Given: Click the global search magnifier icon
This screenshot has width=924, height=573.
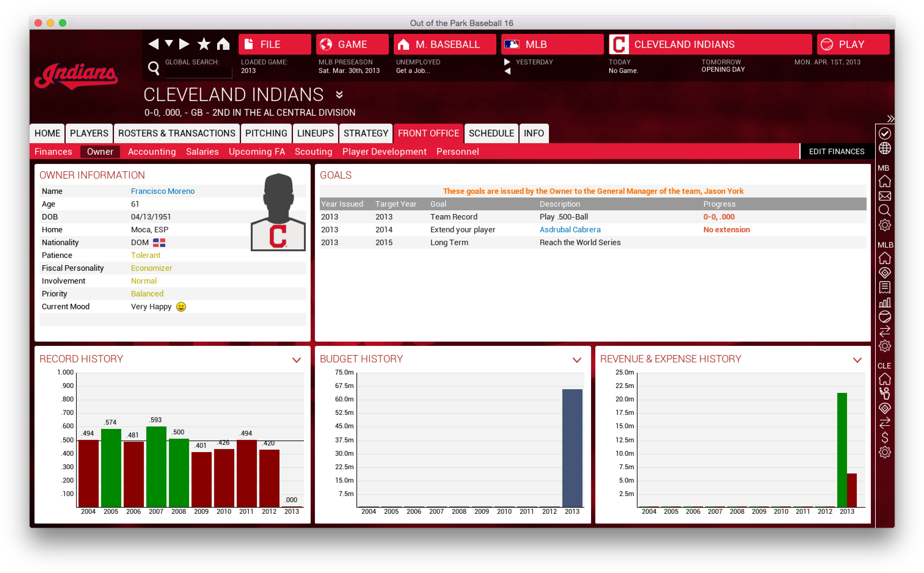Looking at the screenshot, I should 153,68.
